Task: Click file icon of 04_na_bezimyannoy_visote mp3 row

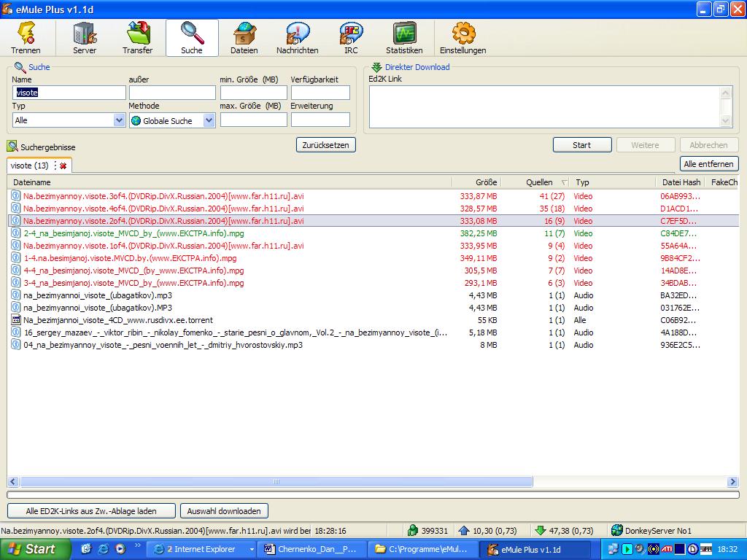Action: (x=16, y=344)
